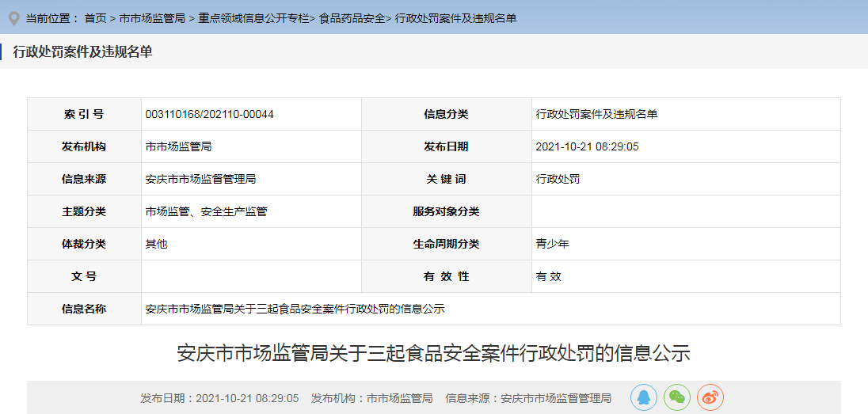Click 行政处罚案件及违规名单 value in 信息分类 row
The width and height of the screenshot is (868, 414).
[x=597, y=115]
